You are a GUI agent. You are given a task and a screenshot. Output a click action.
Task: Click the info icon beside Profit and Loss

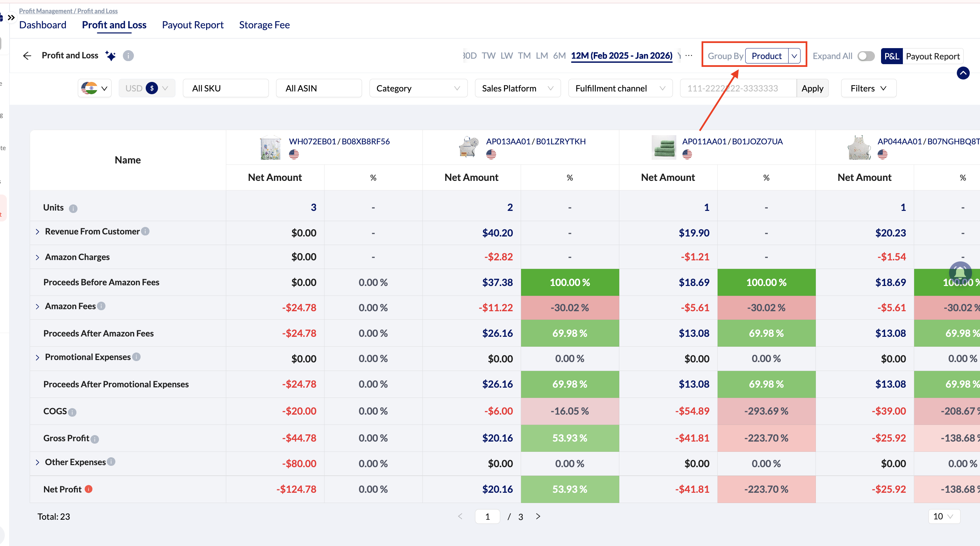pos(128,56)
